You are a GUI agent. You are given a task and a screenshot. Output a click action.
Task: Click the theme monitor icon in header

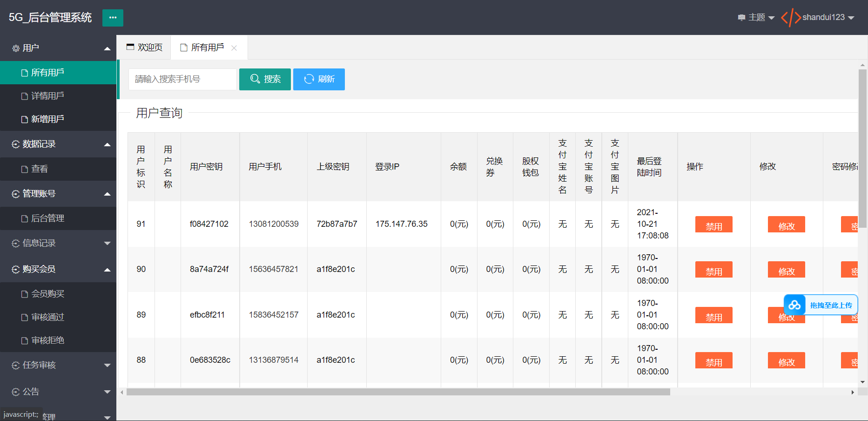741,18
